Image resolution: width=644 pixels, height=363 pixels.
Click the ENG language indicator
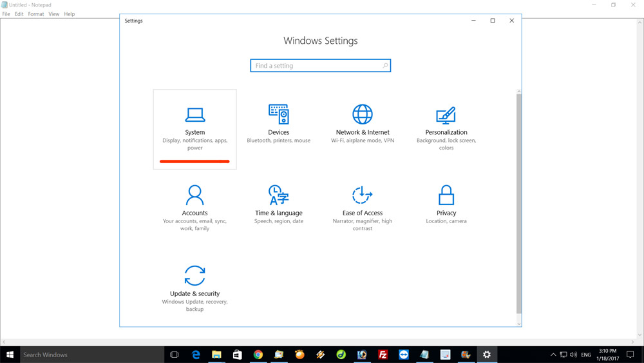click(x=586, y=355)
